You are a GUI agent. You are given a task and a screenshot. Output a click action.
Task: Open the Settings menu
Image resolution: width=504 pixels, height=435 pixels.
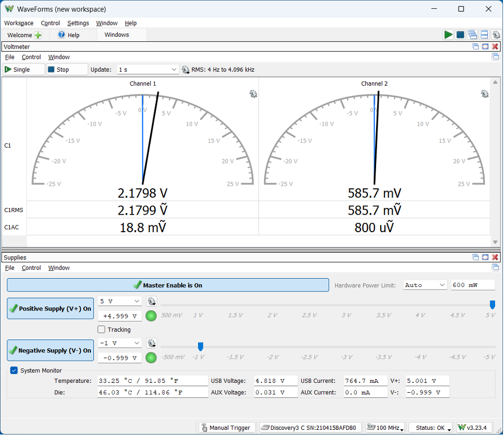pyautogui.click(x=78, y=23)
